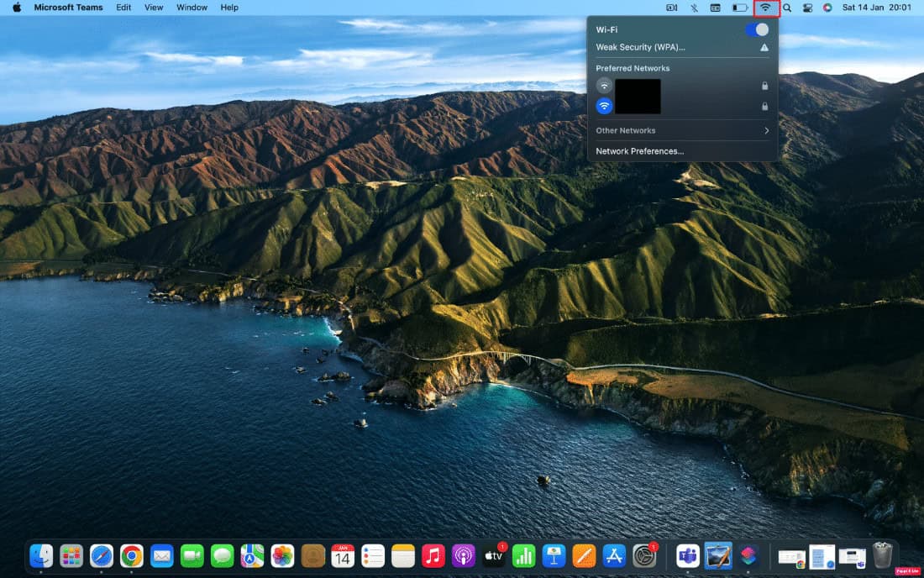
Task: Expand the Other Networks submenu
Action: (x=682, y=130)
